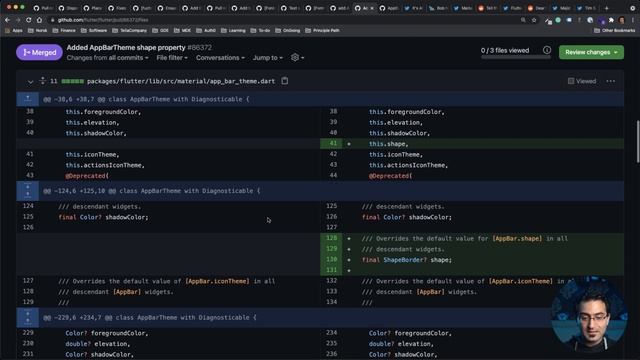Open the Audio bookmarks folder
Screen dimensions: 640x360
[x=206, y=30]
